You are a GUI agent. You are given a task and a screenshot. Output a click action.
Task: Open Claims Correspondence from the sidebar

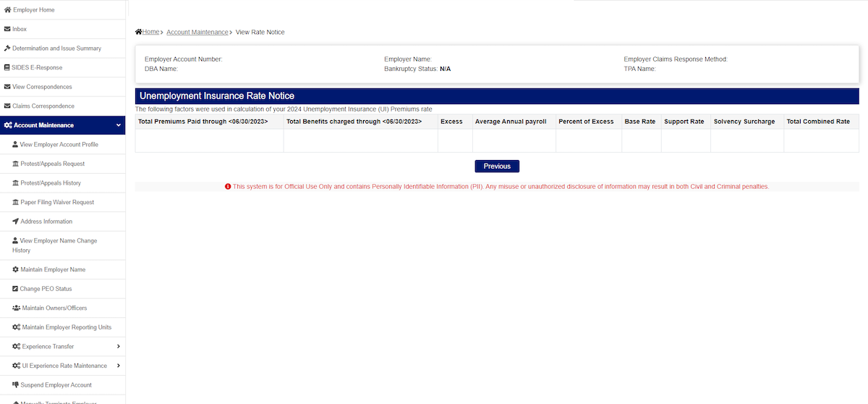point(43,106)
